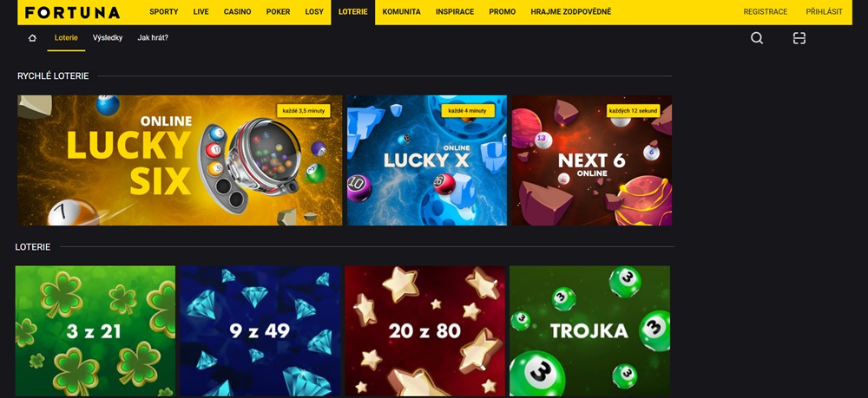Open the Trojka lottery tile
Viewport: 868px width, 398px height.
pyautogui.click(x=589, y=331)
